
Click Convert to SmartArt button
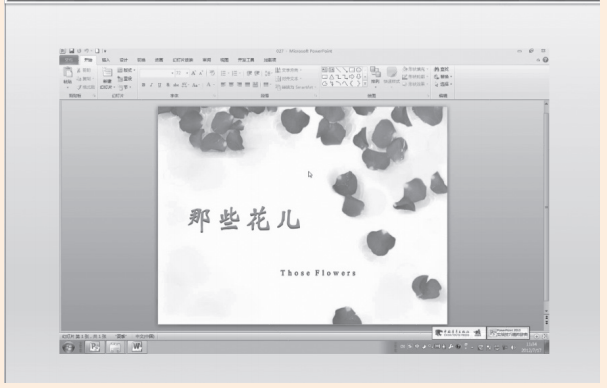tap(296, 87)
